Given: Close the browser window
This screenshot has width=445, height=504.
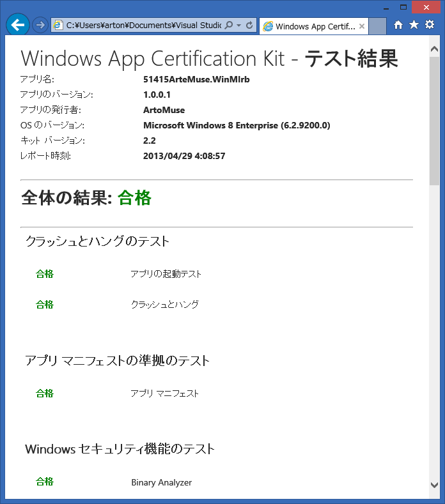Looking at the screenshot, I should (426, 8).
